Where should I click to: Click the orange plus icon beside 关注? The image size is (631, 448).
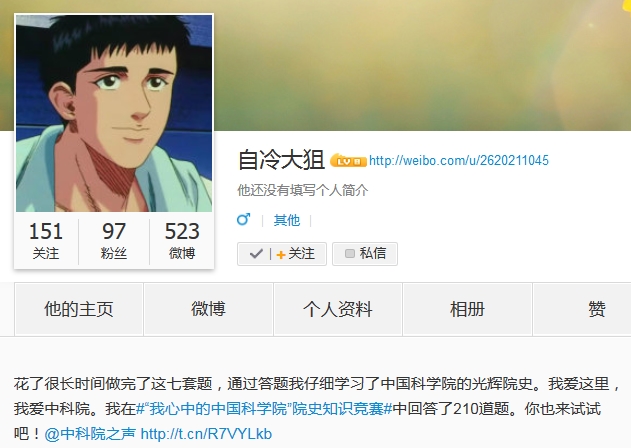281,254
